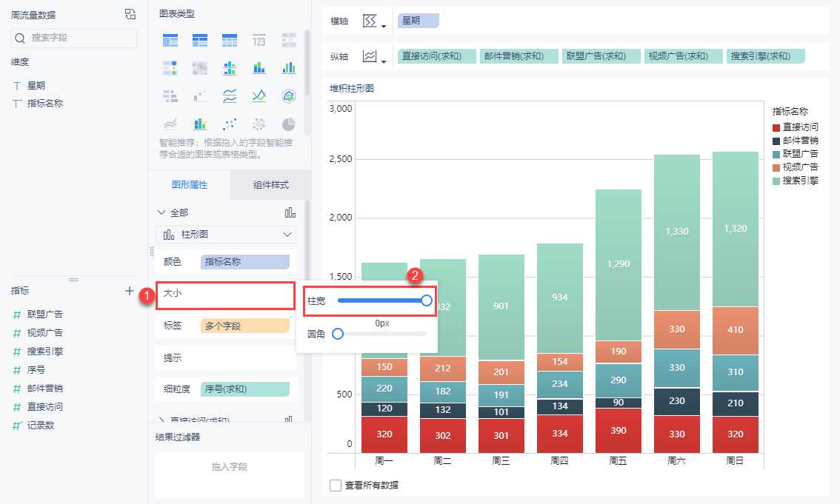Screen dimensions: 840x504
Task: Click the 搜索字段 search input
Action: [74, 38]
